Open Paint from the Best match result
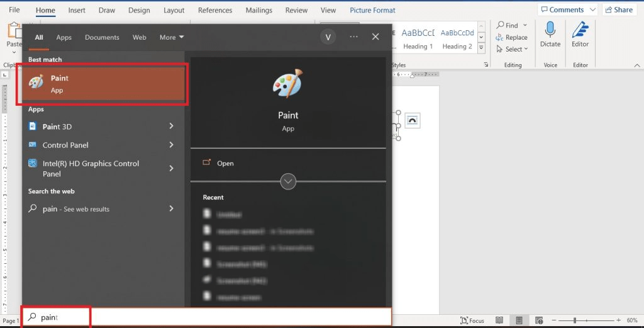644x328 pixels. click(103, 84)
